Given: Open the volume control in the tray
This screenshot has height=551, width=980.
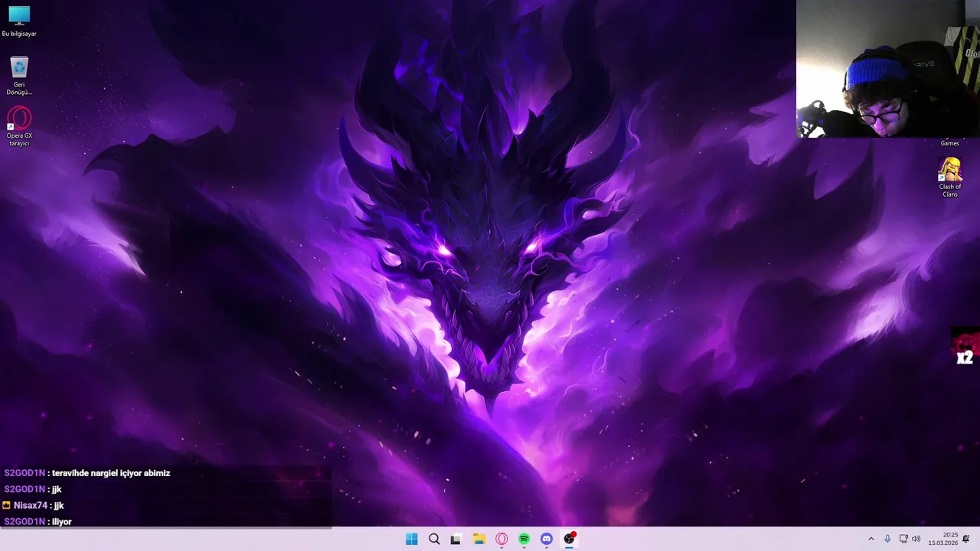Looking at the screenshot, I should [916, 539].
